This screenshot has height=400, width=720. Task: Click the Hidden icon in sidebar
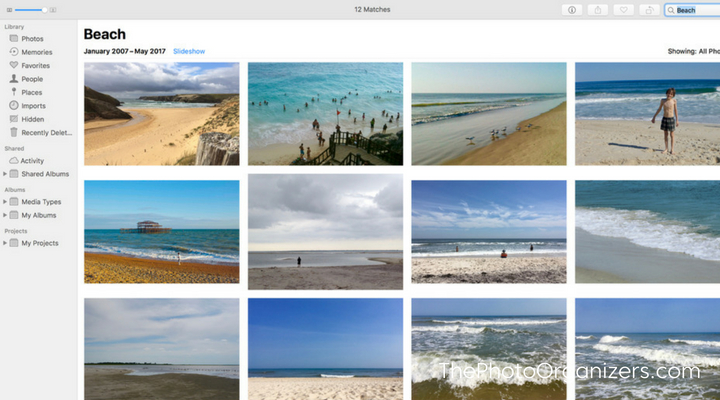click(14, 119)
